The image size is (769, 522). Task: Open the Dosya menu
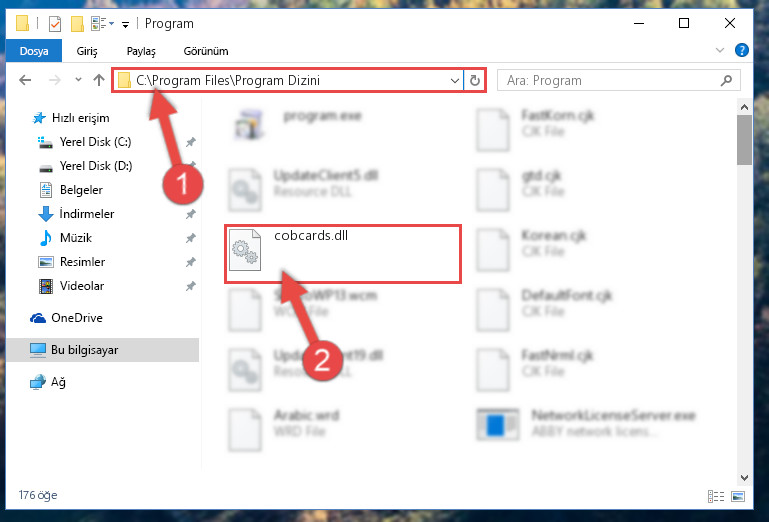pos(34,51)
